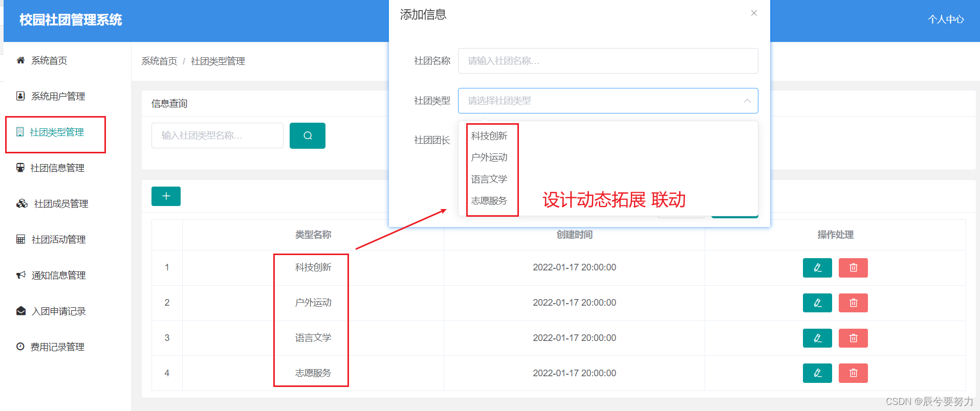Click the 社团团长 form label
The width and height of the screenshot is (980, 411).
click(432, 140)
